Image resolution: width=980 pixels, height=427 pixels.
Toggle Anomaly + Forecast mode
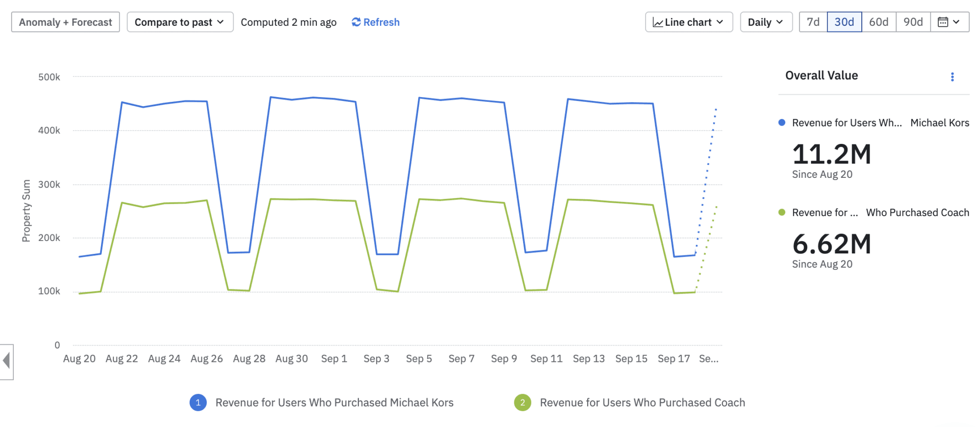click(66, 22)
